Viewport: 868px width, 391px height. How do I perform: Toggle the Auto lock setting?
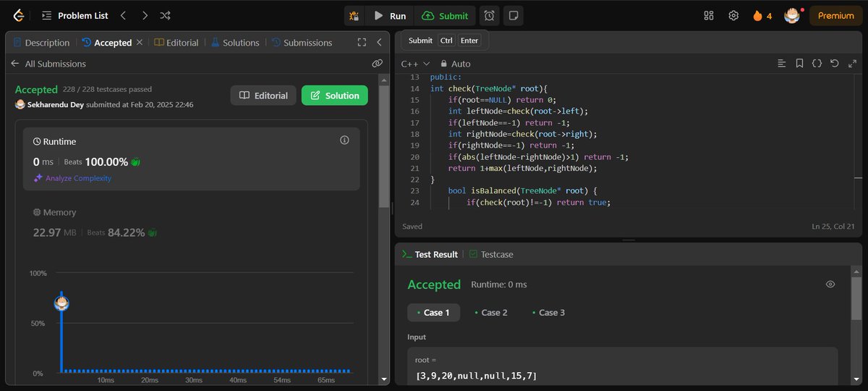pyautogui.click(x=456, y=64)
